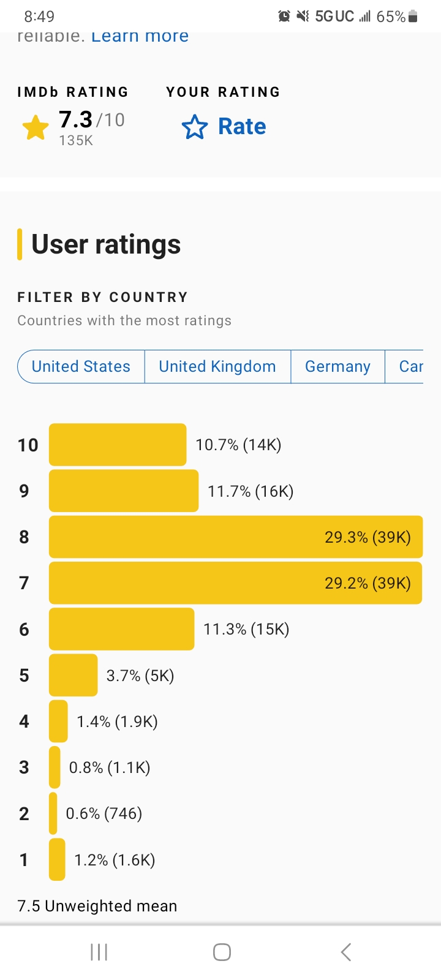The width and height of the screenshot is (441, 980).
Task: Tap the 7.5 Unweighted mean text
Action: pos(97,906)
